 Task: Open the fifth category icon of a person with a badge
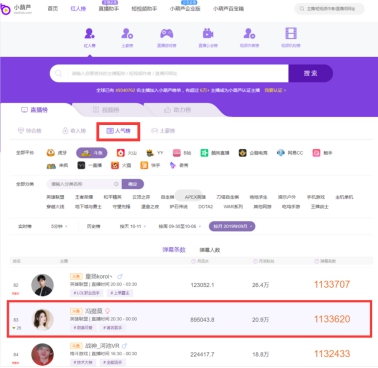pyautogui.click(x=249, y=34)
